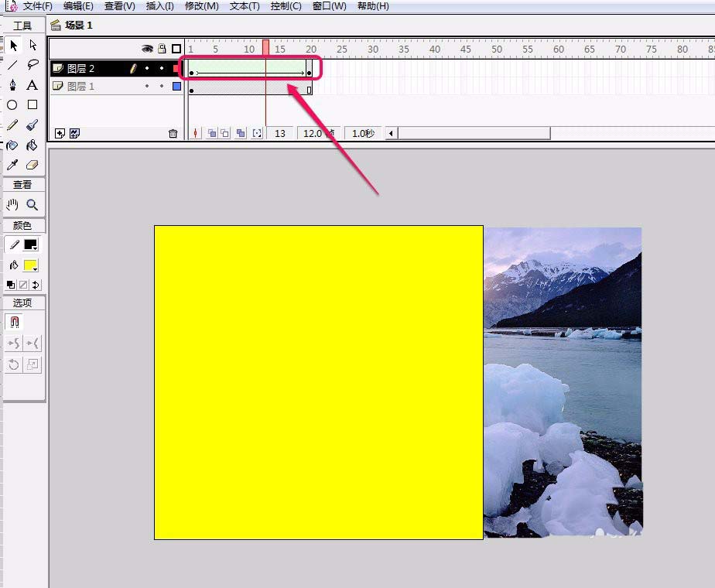Open the 文本(T) menu
This screenshot has height=588, width=715.
pos(245,6)
